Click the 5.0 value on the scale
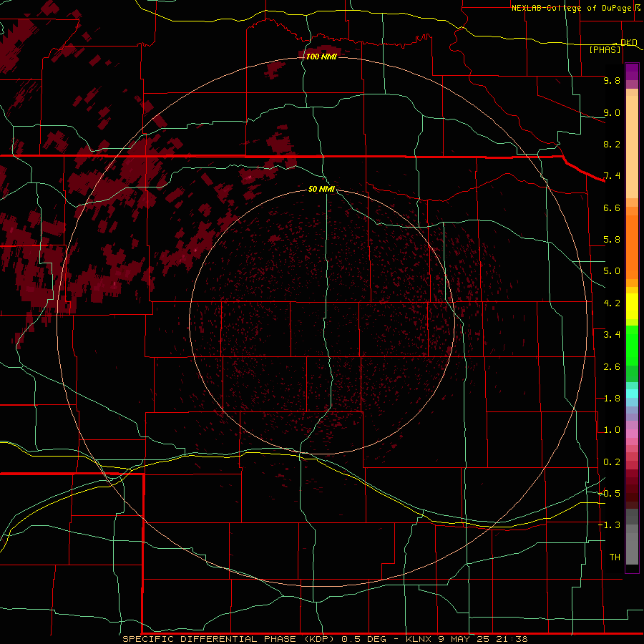This screenshot has height=644, width=644. click(x=612, y=271)
